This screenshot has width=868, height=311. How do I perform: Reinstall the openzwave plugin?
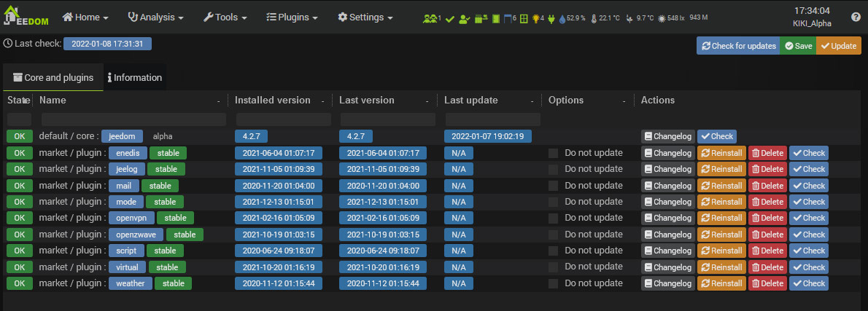coord(721,235)
